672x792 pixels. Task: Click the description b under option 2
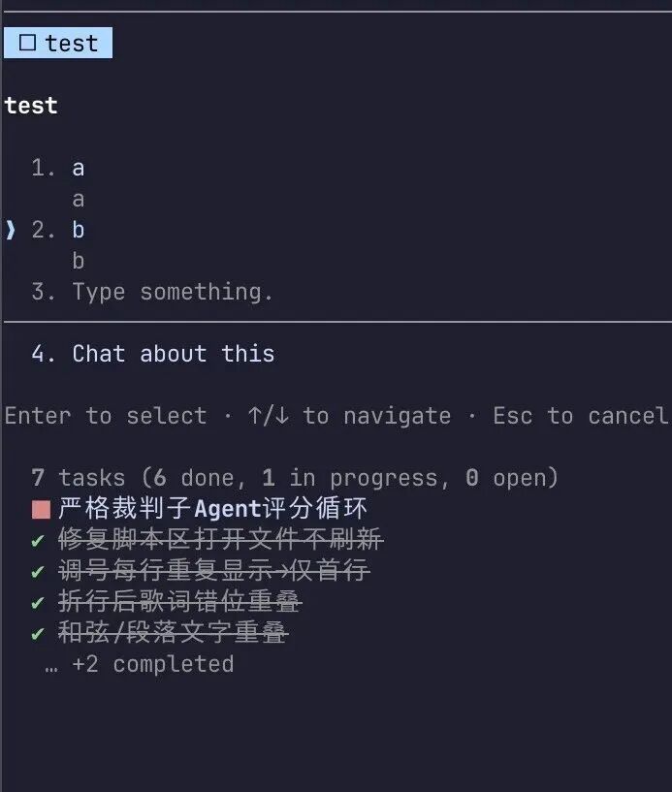(x=79, y=261)
